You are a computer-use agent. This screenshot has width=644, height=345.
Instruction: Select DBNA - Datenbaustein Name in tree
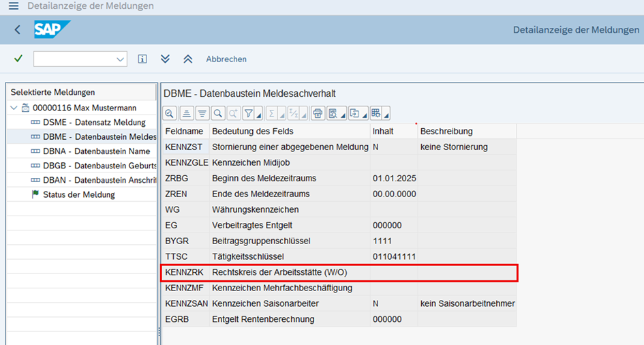tap(96, 151)
